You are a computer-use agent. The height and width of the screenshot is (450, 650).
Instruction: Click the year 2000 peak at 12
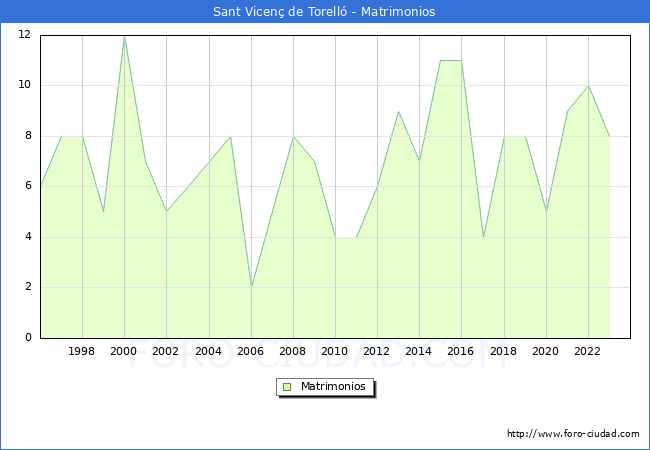(x=124, y=37)
